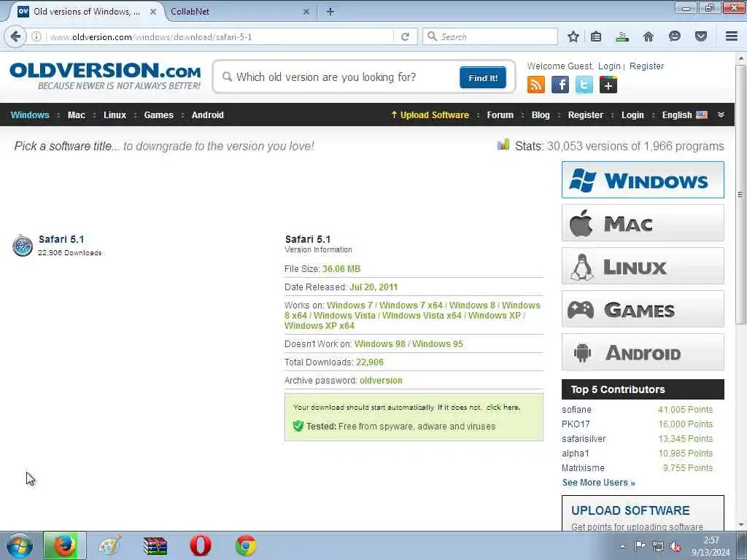
Task: Open the Blog link
Action: pos(541,114)
